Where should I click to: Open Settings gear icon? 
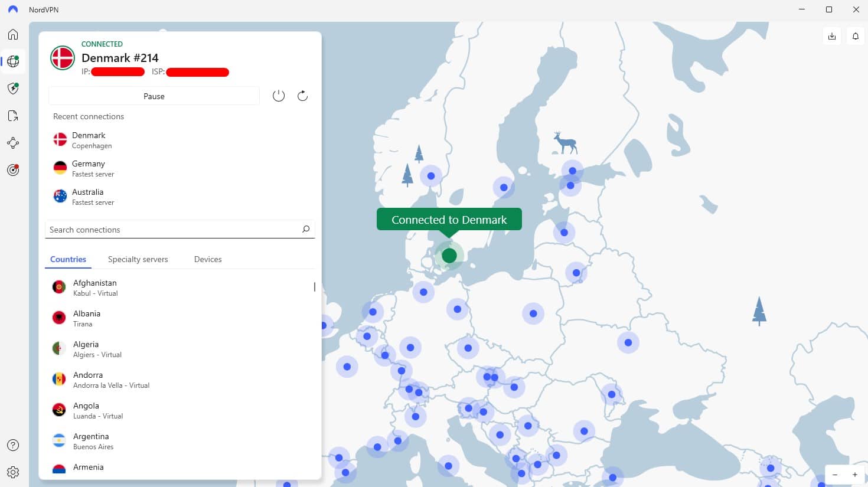coord(13,472)
